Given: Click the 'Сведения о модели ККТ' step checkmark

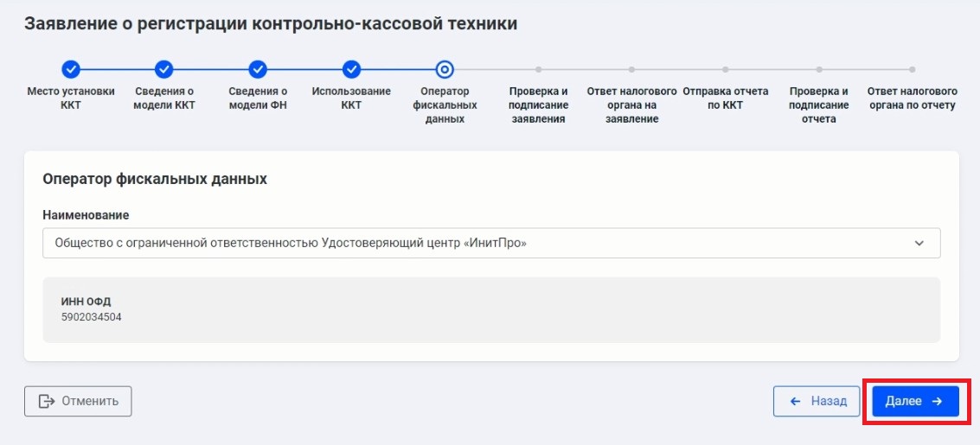Looking at the screenshot, I should coord(164,69).
